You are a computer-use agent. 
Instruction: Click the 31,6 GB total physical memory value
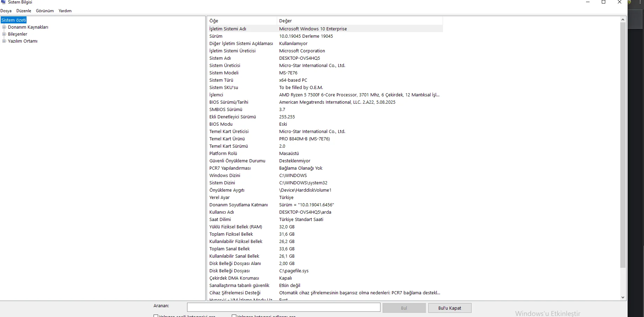tap(287, 234)
